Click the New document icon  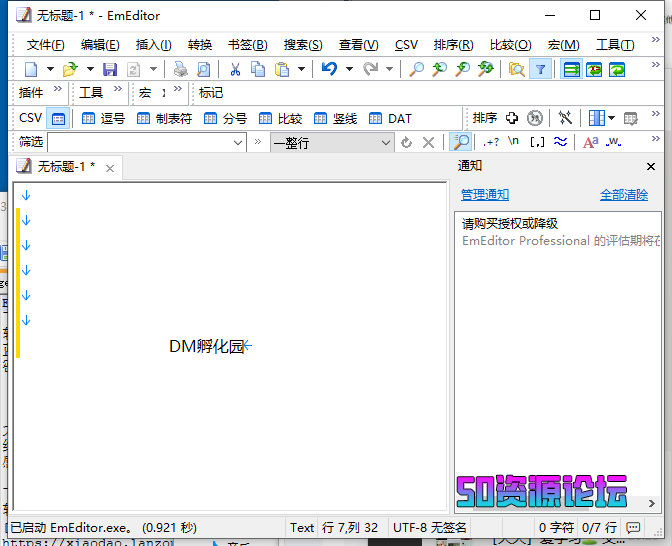31,69
